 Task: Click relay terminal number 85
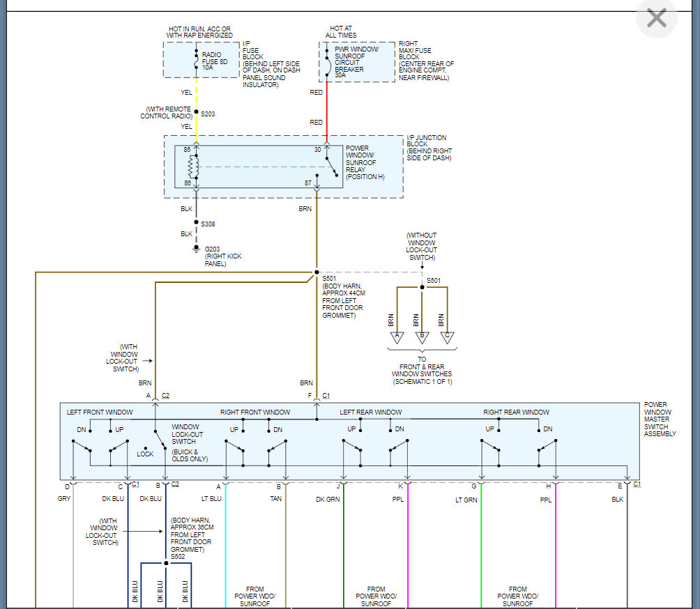[187, 149]
